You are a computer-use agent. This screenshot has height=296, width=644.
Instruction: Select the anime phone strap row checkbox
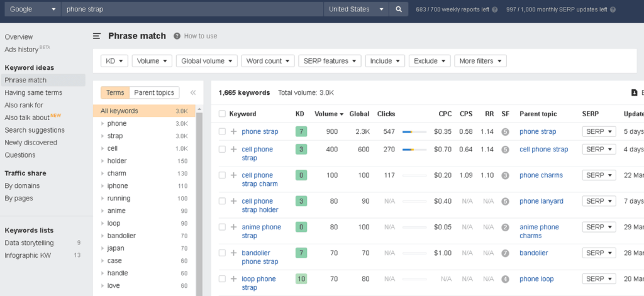(222, 227)
